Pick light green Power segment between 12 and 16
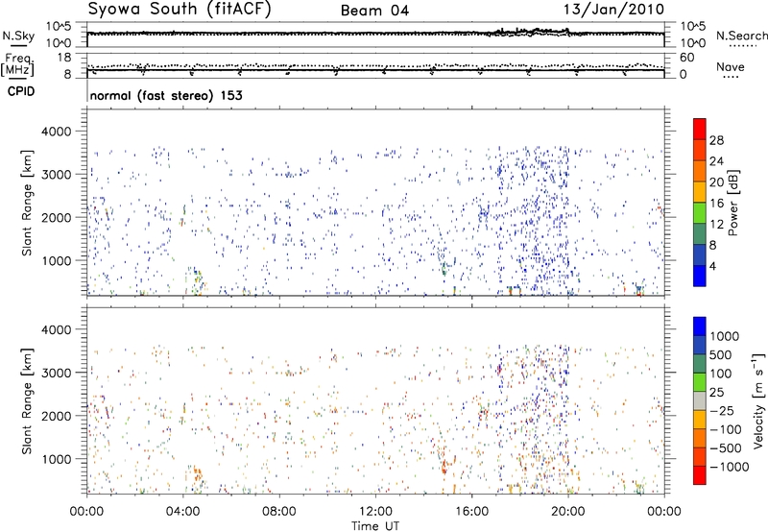Viewport: 768px width, 532px height. pos(700,212)
